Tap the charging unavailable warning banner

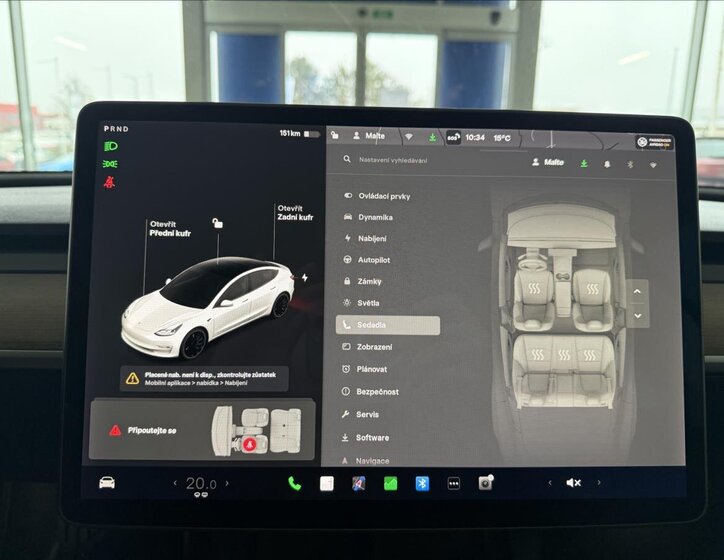point(204,379)
